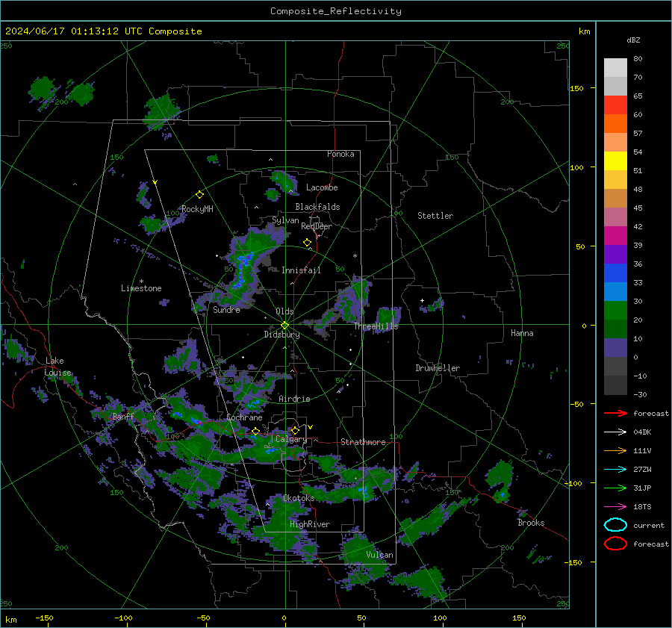Screen dimensions: 672x628
Task: Click the 'current' legend label
Action: click(x=649, y=525)
